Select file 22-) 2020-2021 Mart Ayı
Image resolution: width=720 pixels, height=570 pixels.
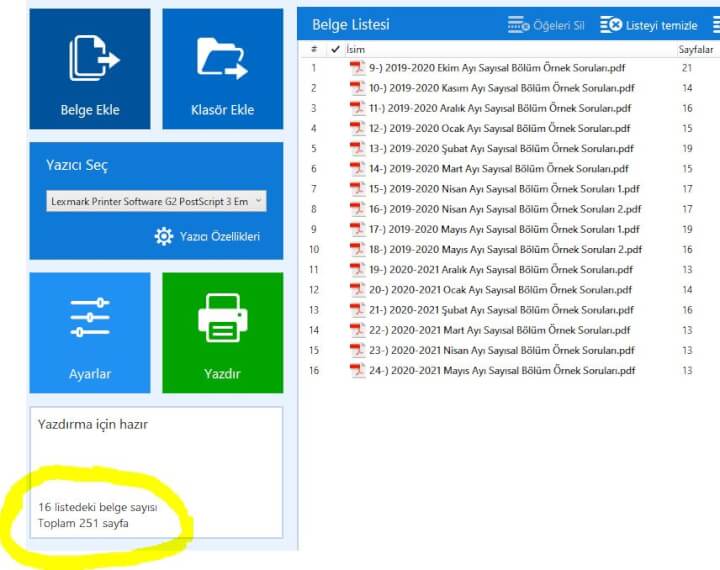pyautogui.click(x=500, y=330)
